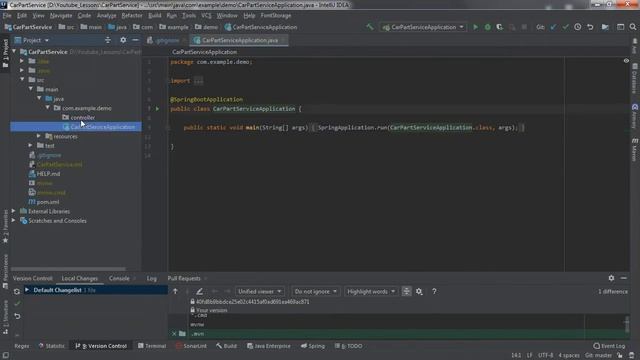Toggle tool window quick access icon bottom-left
The height and width of the screenshot is (360, 640).
pos(6,355)
